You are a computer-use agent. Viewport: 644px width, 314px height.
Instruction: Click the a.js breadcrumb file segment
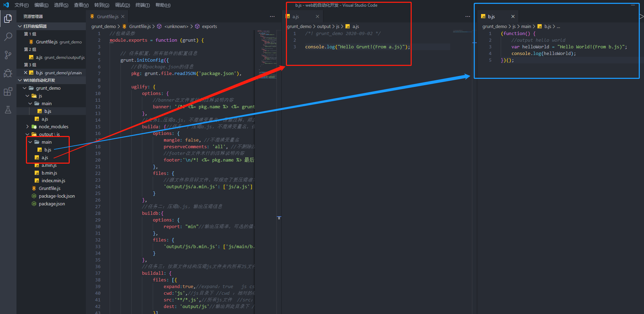[356, 26]
